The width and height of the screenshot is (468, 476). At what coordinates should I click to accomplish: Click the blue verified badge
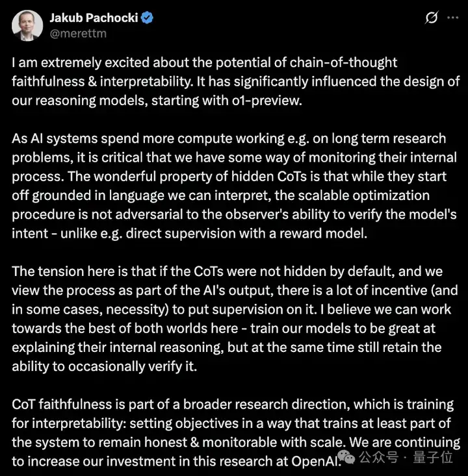(x=148, y=18)
